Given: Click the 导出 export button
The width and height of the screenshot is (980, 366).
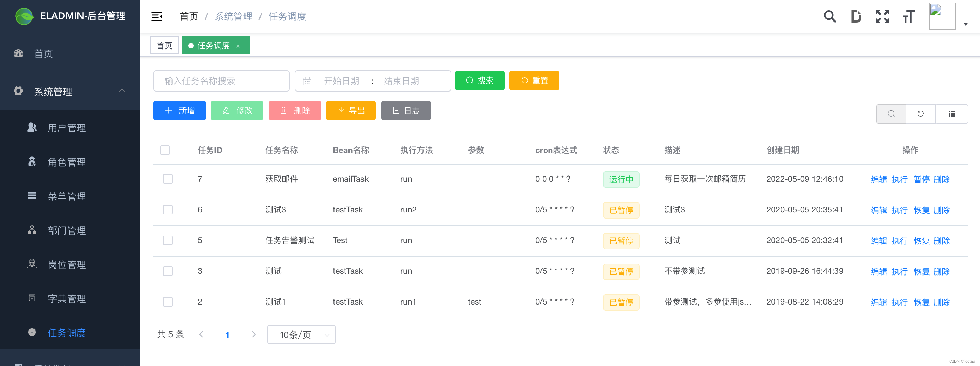Looking at the screenshot, I should [x=351, y=110].
